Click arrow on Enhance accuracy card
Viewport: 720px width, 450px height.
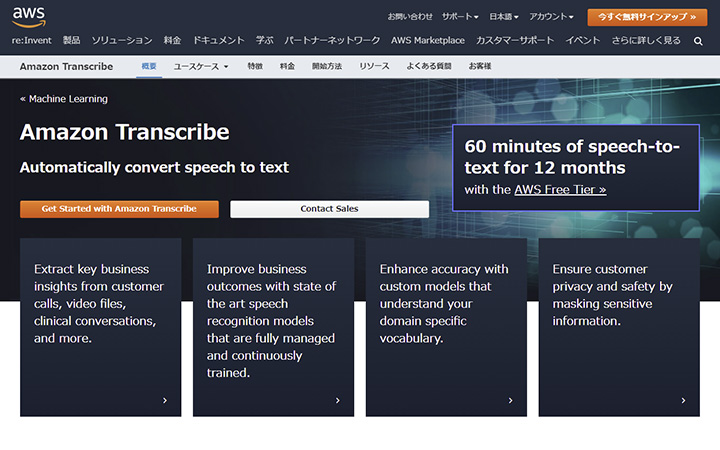point(510,400)
